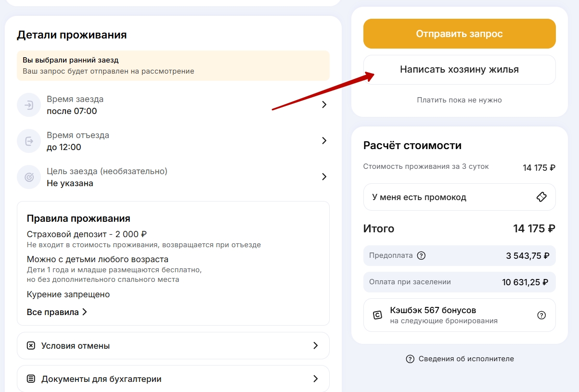Click the check-out arrow icon
The image size is (579, 392).
(x=29, y=141)
